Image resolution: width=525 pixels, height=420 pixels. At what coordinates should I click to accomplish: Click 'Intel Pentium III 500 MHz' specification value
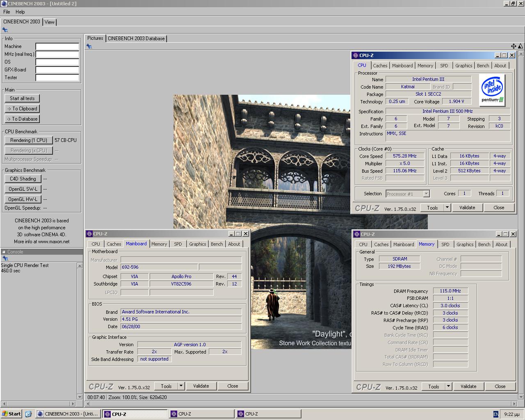click(x=447, y=112)
